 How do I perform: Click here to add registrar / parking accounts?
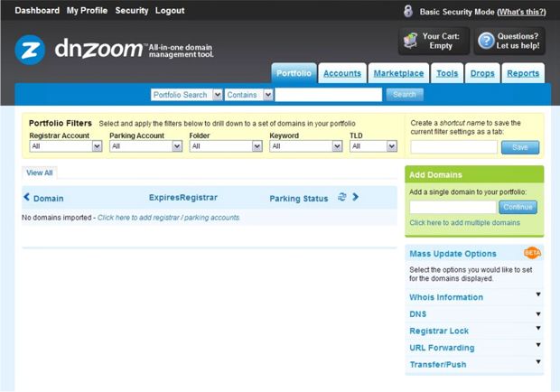[169, 218]
